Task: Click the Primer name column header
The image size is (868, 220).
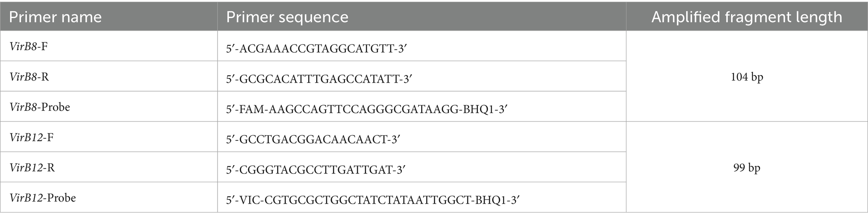Action: (55, 17)
